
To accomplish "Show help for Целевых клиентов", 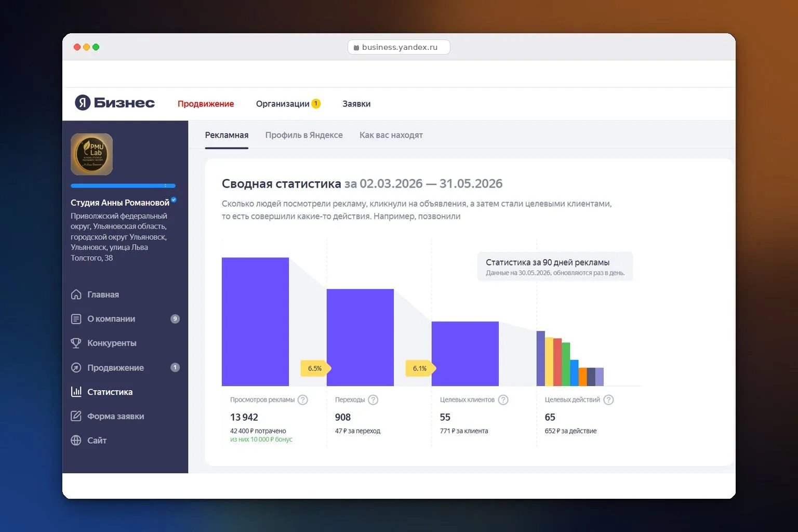I will [503, 400].
